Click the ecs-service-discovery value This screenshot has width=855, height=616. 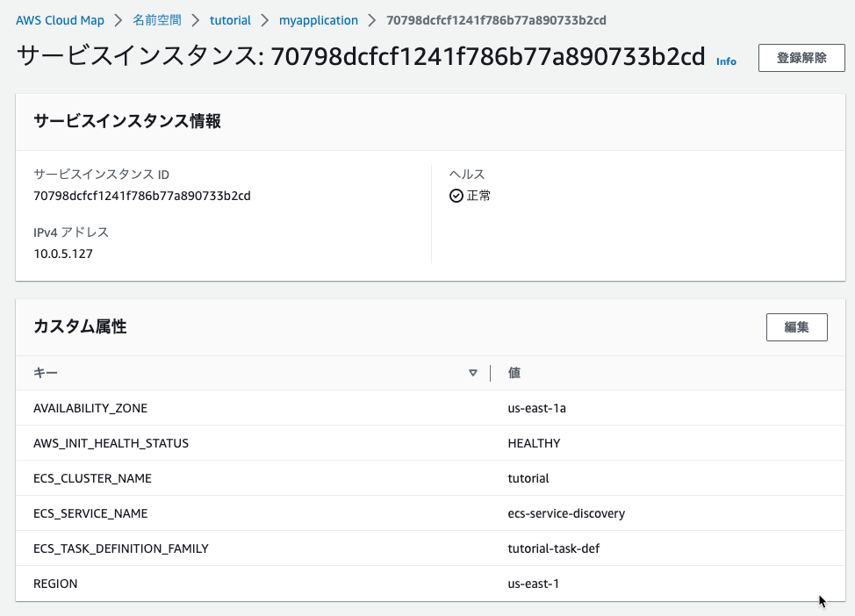coord(566,513)
